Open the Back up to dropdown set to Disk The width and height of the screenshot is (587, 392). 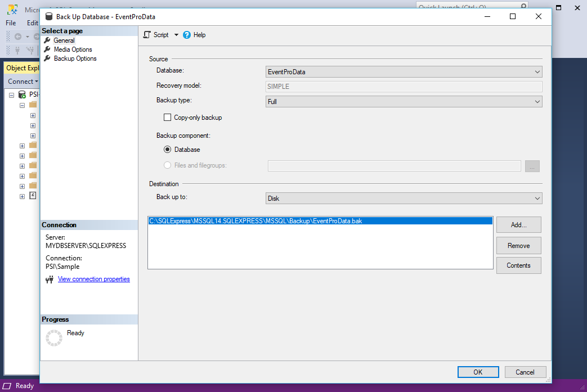coord(404,198)
